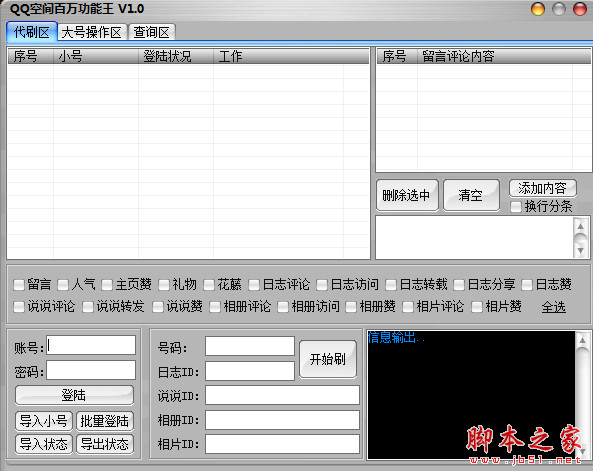Image resolution: width=593 pixels, height=471 pixels.
Task: Click the 登陆 button
Action: click(74, 395)
